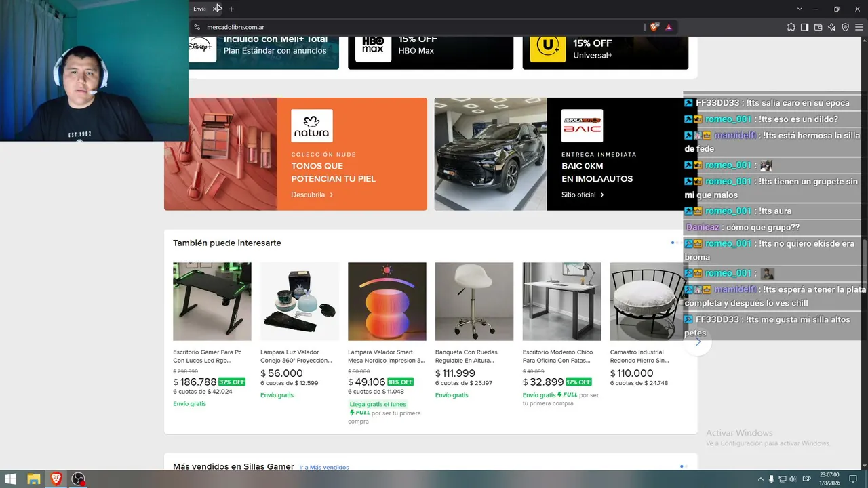The height and width of the screenshot is (488, 868).
Task: Click the black BAIC car photo
Action: pyautogui.click(x=491, y=154)
